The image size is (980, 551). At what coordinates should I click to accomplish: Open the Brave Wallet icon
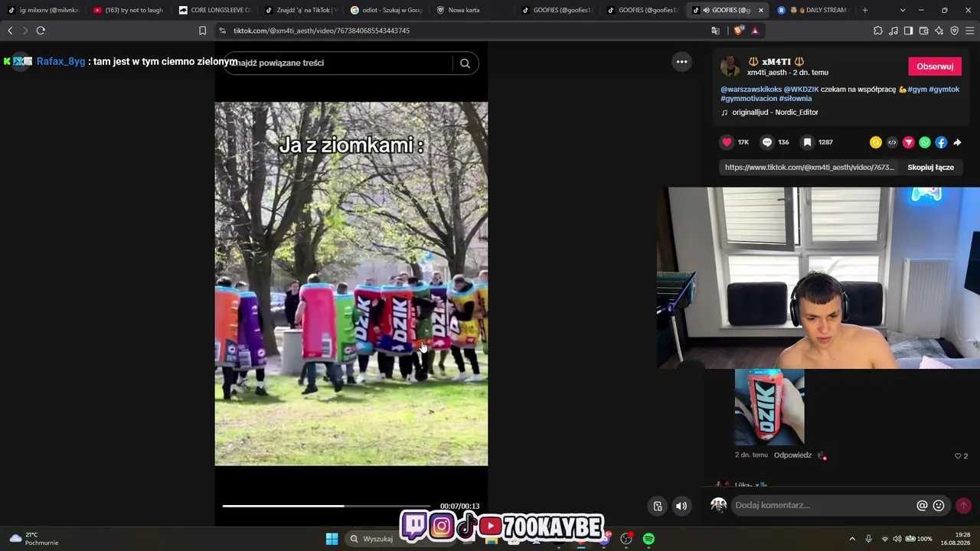point(924,31)
